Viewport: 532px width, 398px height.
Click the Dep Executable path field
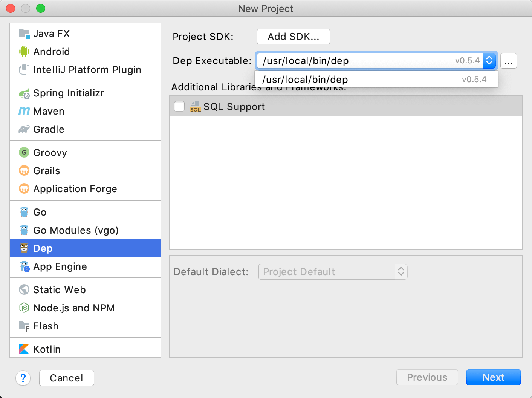370,61
